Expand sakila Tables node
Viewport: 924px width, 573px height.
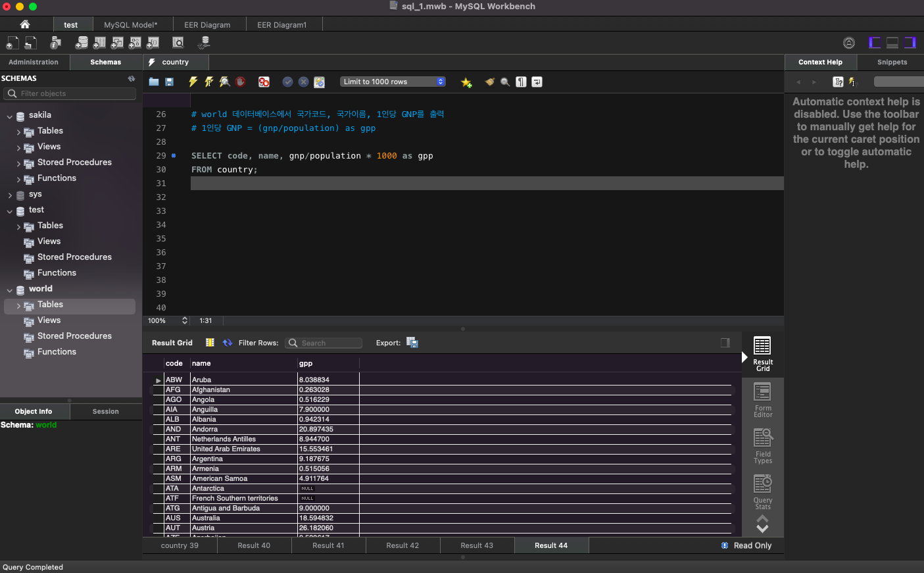[x=18, y=132]
